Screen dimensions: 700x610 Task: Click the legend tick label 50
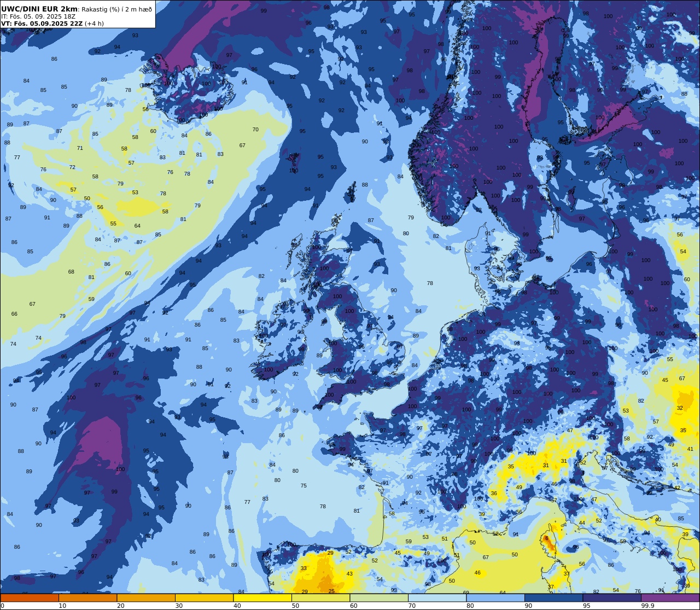click(295, 606)
